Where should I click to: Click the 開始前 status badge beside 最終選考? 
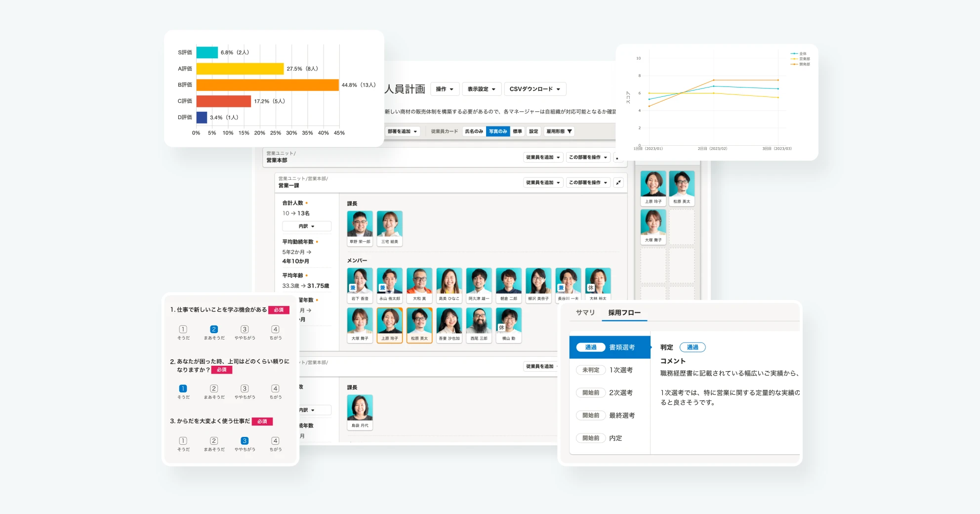coord(591,416)
